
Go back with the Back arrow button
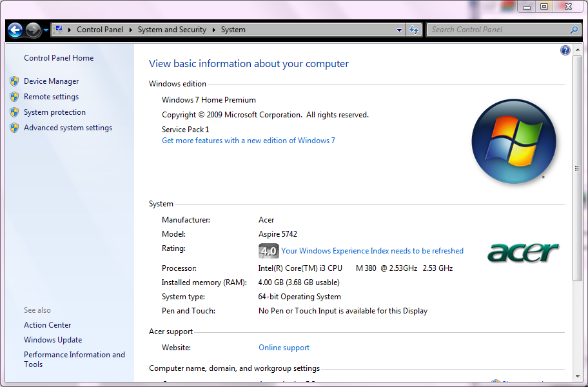(15, 30)
